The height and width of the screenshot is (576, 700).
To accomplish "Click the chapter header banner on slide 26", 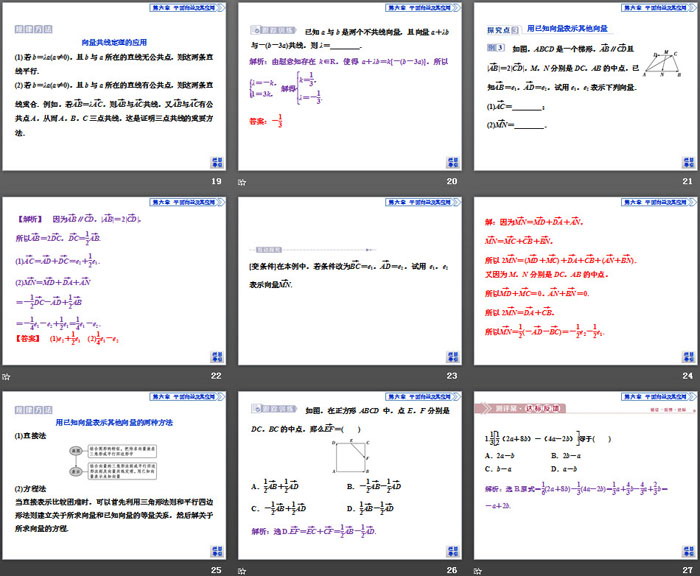I will pos(423,397).
